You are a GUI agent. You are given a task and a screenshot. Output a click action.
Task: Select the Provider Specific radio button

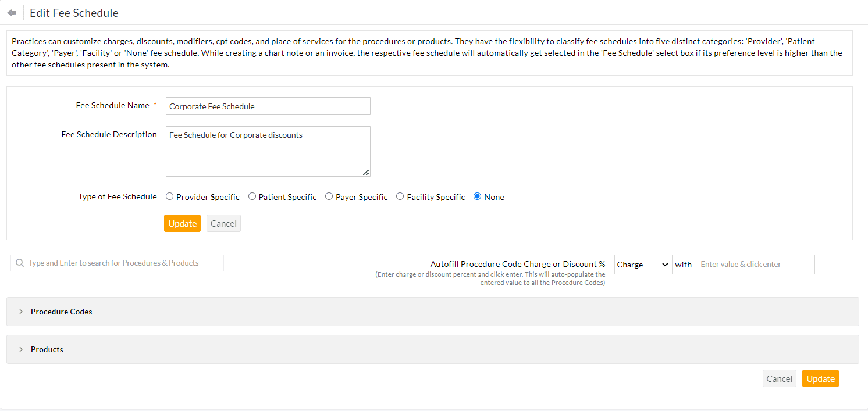click(170, 196)
